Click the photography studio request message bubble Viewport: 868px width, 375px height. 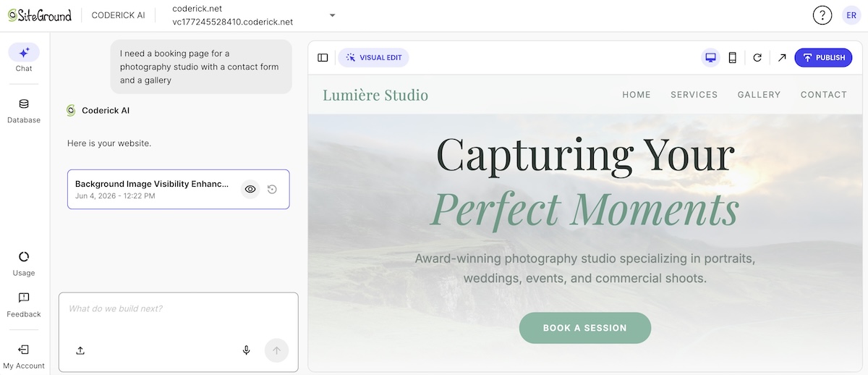(201, 67)
